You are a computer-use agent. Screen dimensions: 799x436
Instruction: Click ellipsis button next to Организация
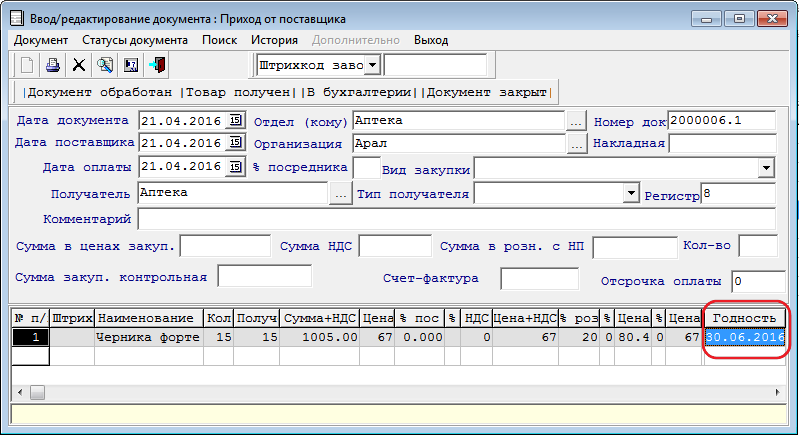point(576,144)
